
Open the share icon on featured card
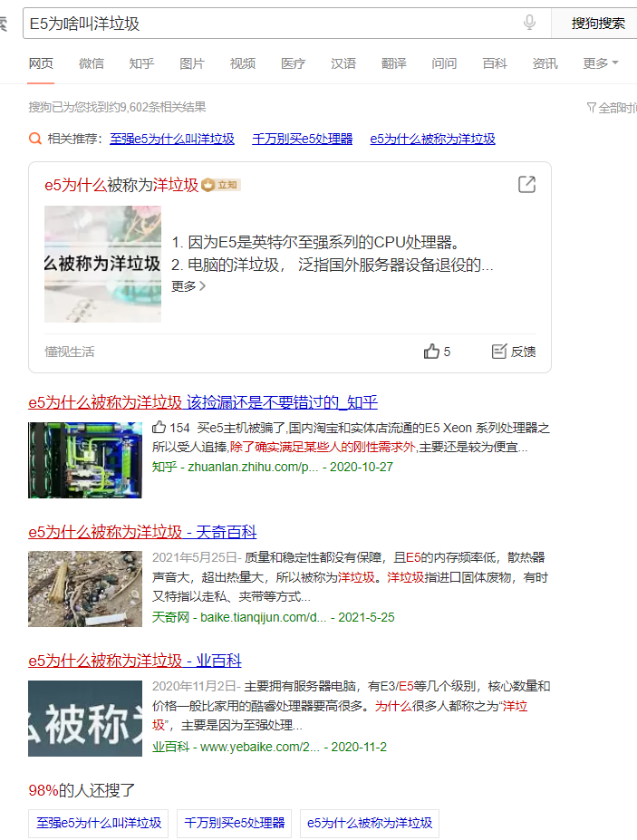pyautogui.click(x=526, y=184)
